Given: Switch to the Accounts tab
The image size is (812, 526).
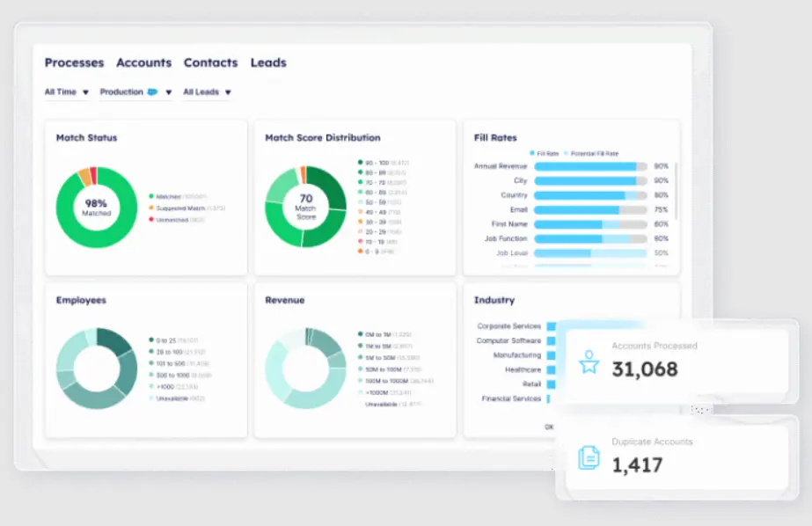Looking at the screenshot, I should point(144,62).
